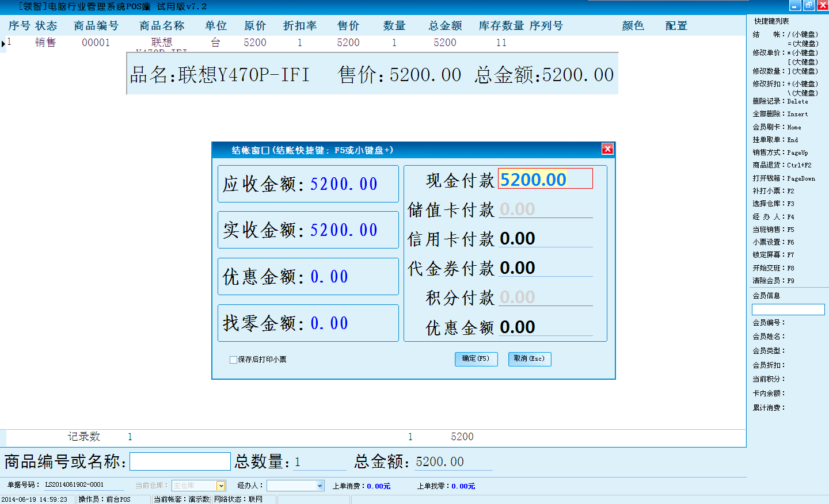The height and width of the screenshot is (504, 829).
Task: Restore down the POS application window
Action: pyautogui.click(x=809, y=6)
